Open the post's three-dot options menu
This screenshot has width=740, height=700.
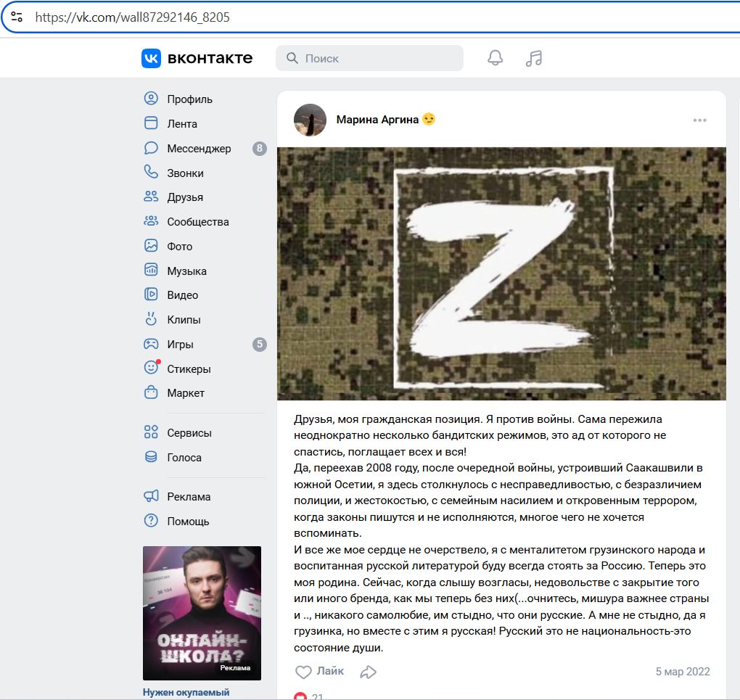pyautogui.click(x=699, y=120)
